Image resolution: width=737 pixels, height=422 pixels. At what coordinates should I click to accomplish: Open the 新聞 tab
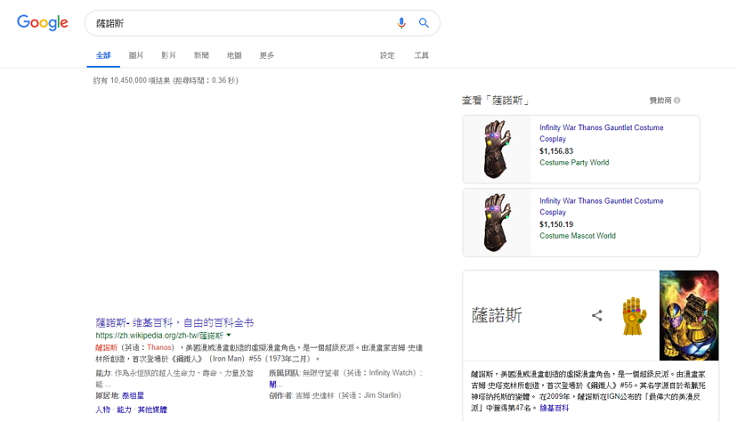(x=201, y=55)
